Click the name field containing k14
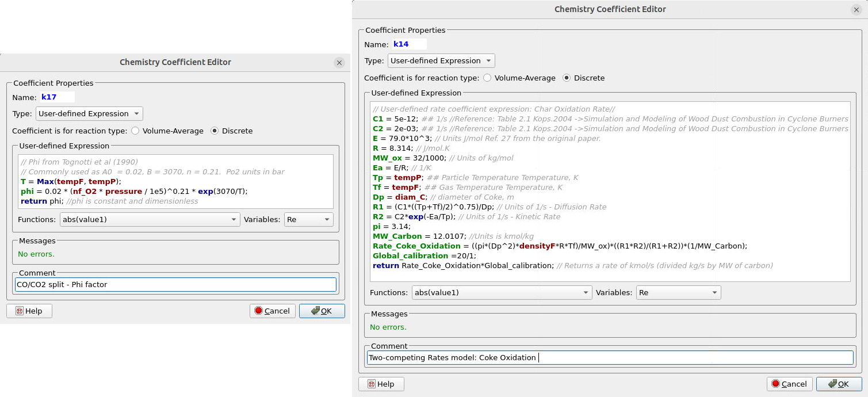The height and width of the screenshot is (397, 868). [408, 44]
